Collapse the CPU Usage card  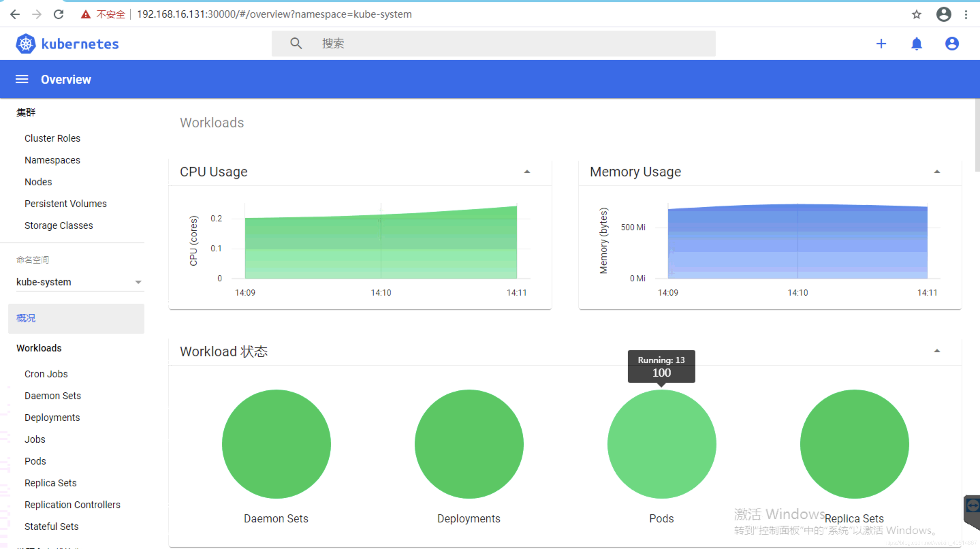527,172
